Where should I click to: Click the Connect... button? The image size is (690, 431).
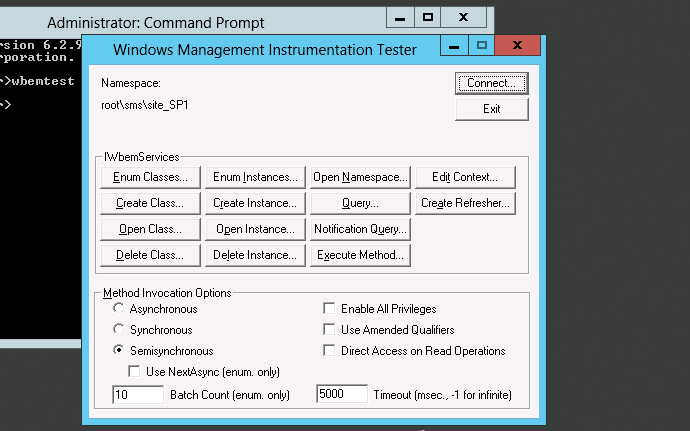point(492,83)
